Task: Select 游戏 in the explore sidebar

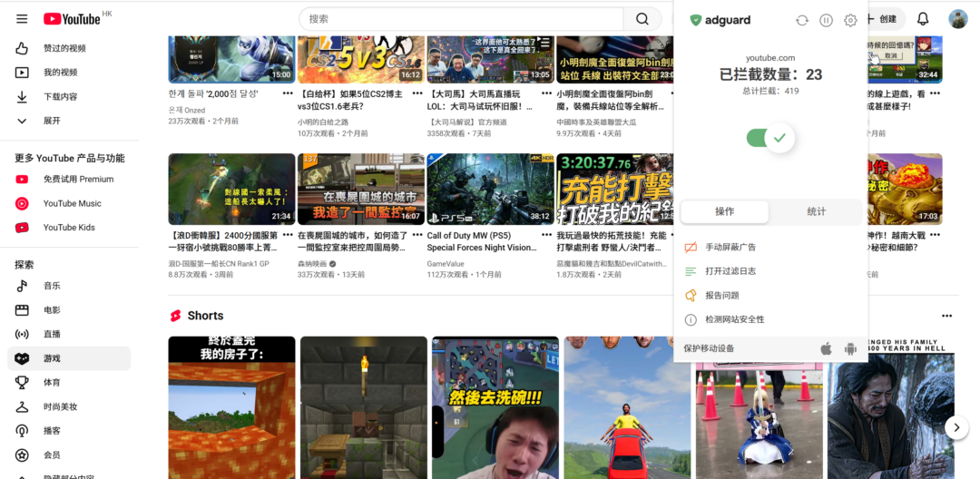Action: click(69, 358)
